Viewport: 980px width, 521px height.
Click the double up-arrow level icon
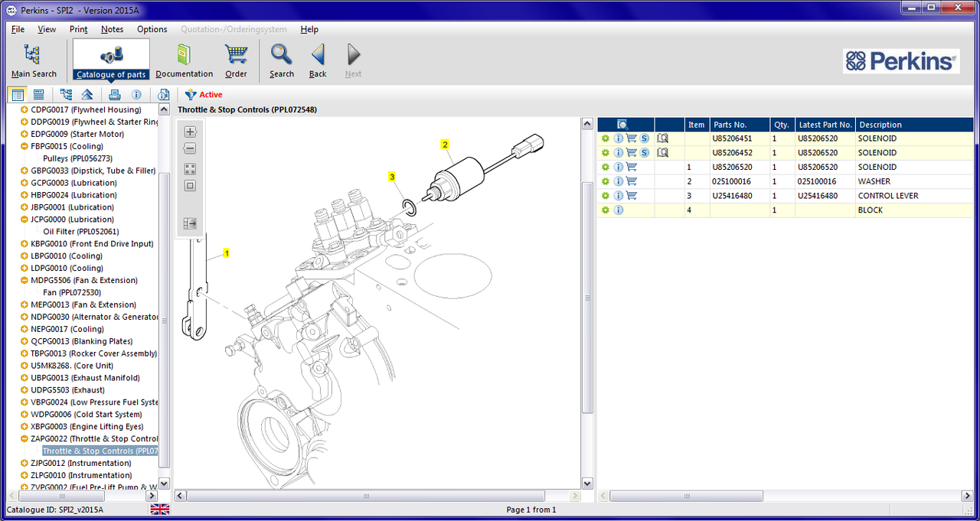coord(87,95)
